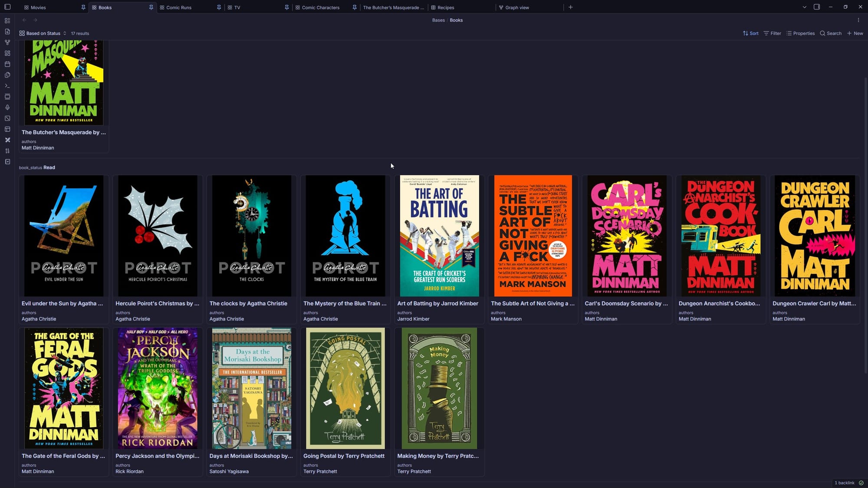Toggle the right sidebar panel icon
The height and width of the screenshot is (488, 868).
click(817, 7)
